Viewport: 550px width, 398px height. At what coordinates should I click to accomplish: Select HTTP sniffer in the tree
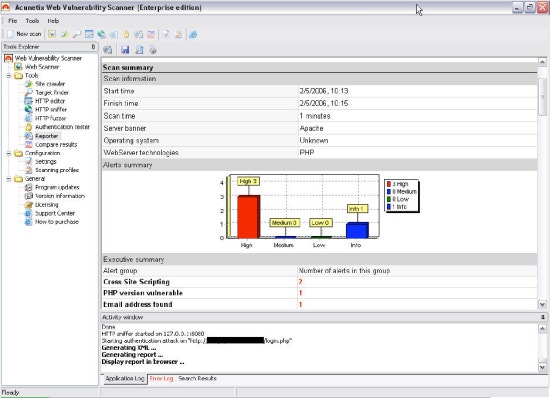coord(51,109)
